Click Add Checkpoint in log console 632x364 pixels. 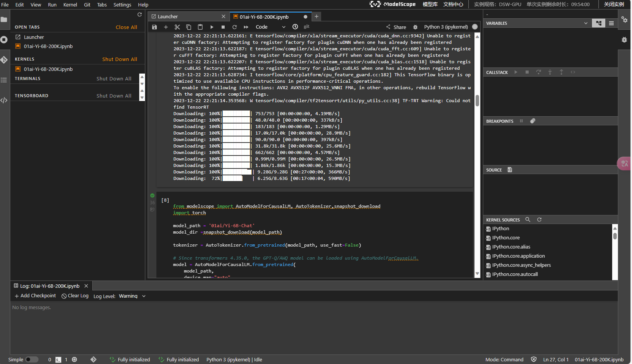35,296
